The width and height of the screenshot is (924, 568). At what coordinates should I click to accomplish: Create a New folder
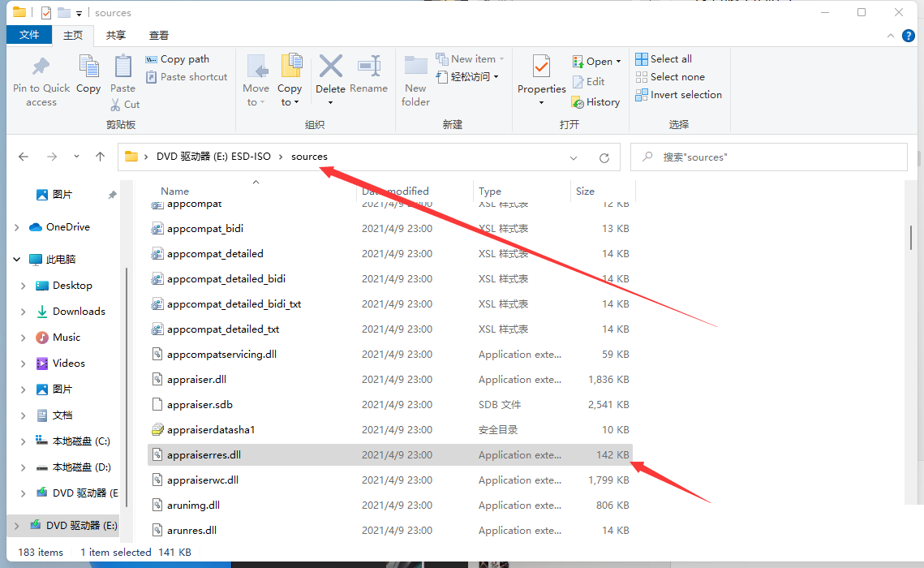click(x=415, y=81)
